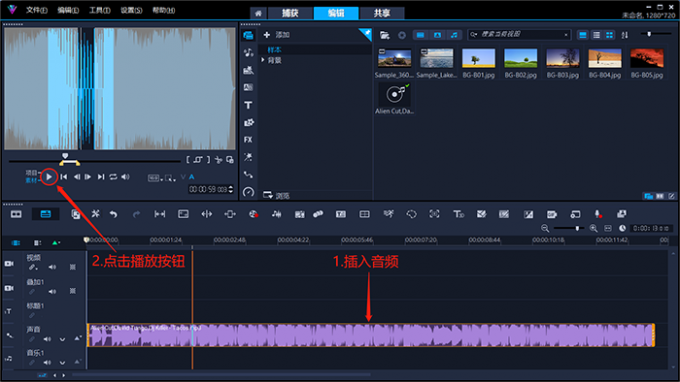Zoom out the timeline
The width and height of the screenshot is (680, 382).
(545, 228)
